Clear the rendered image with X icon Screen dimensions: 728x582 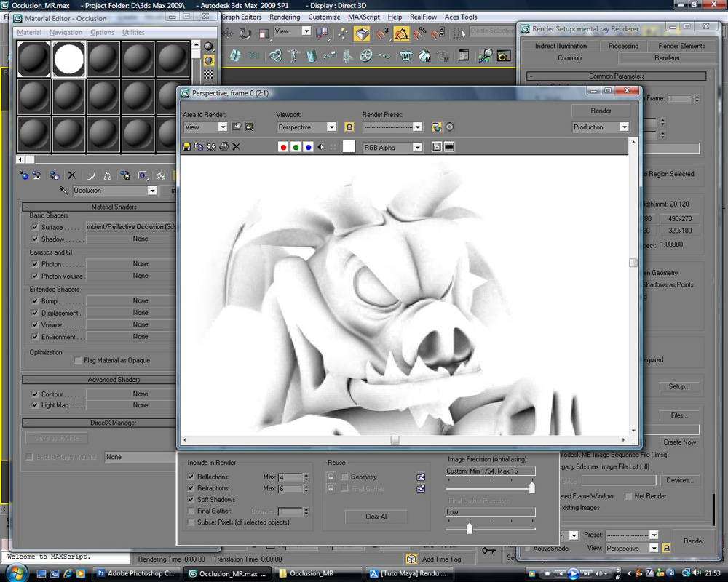point(236,147)
